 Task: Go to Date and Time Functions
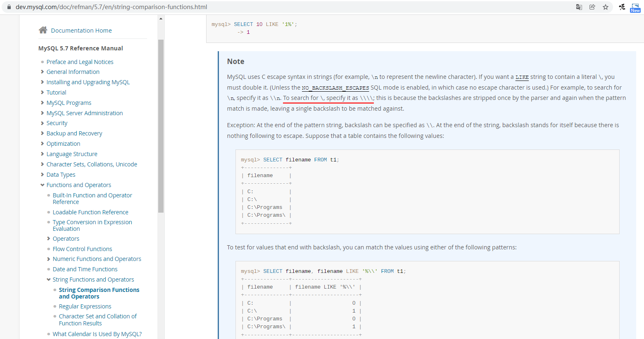pos(85,269)
